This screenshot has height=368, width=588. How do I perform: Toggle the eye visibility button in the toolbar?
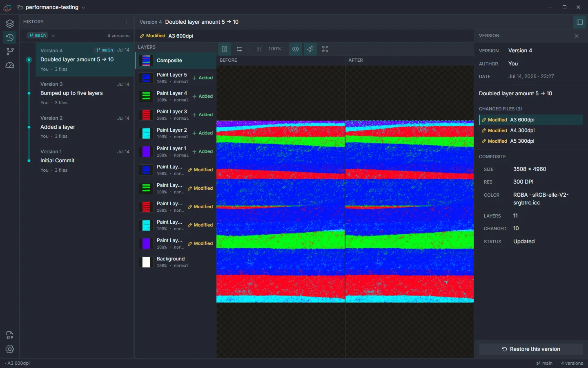296,49
